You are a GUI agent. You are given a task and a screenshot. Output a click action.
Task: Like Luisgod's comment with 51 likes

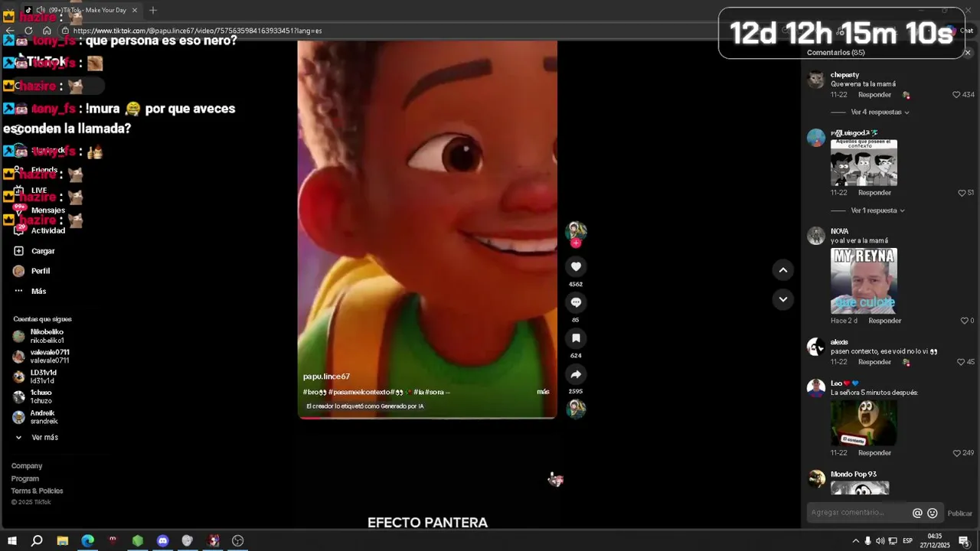tap(962, 193)
